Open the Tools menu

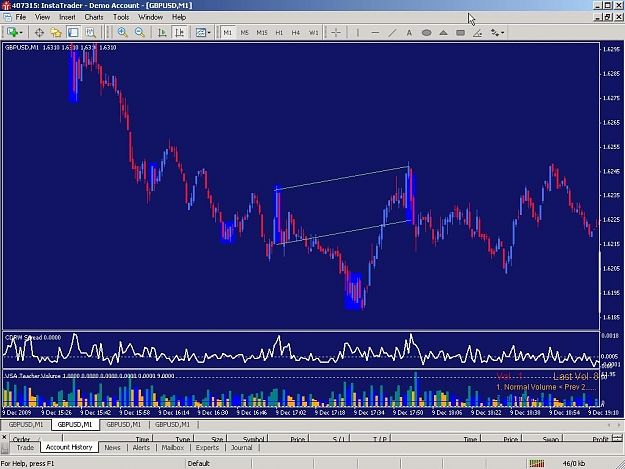coord(121,17)
